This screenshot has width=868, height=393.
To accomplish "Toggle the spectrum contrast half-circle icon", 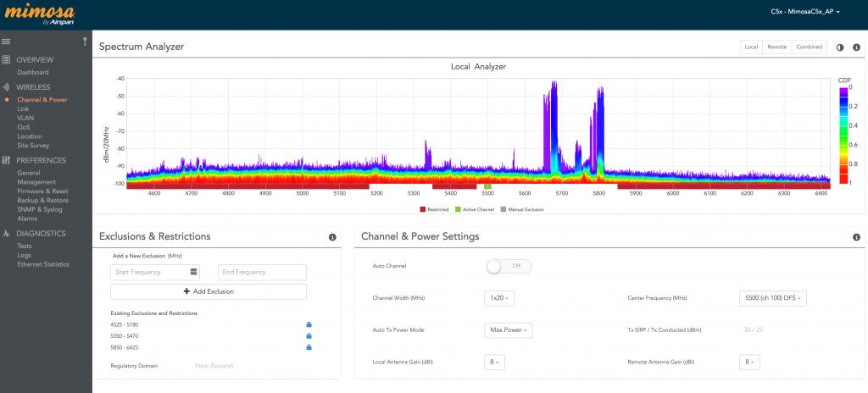I will [840, 47].
